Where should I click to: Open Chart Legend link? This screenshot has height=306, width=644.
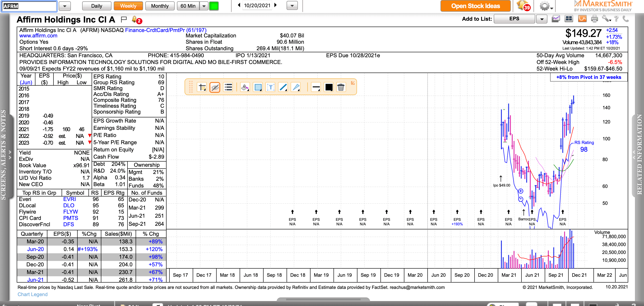pos(32,294)
